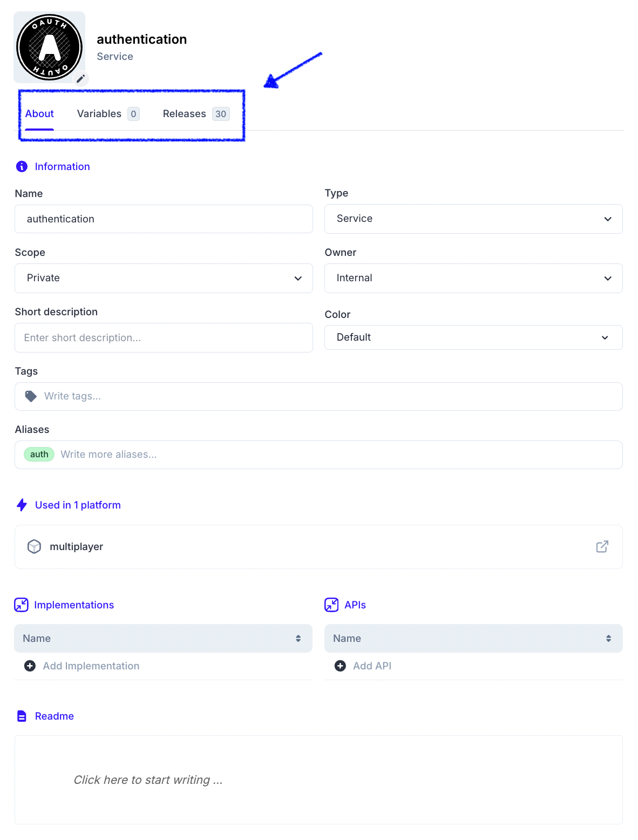
Task: Click the lightning bolt Used in platform icon
Action: 22,505
